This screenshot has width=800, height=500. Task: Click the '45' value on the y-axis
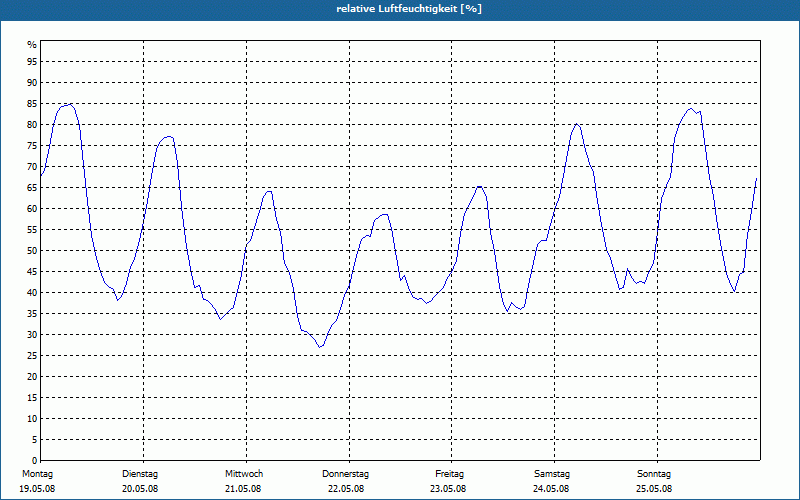coord(32,272)
